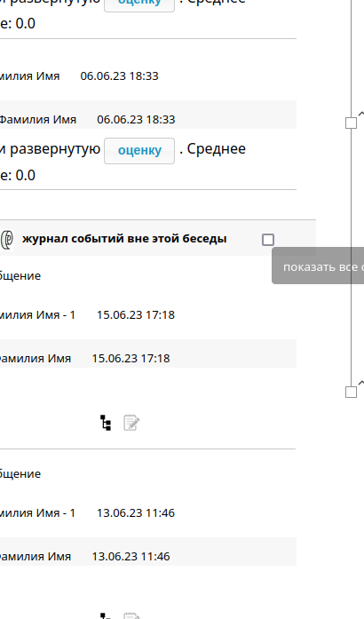Open the notepad edit icon below the 15.06.23 entry
364x619 pixels.
pos(131,423)
